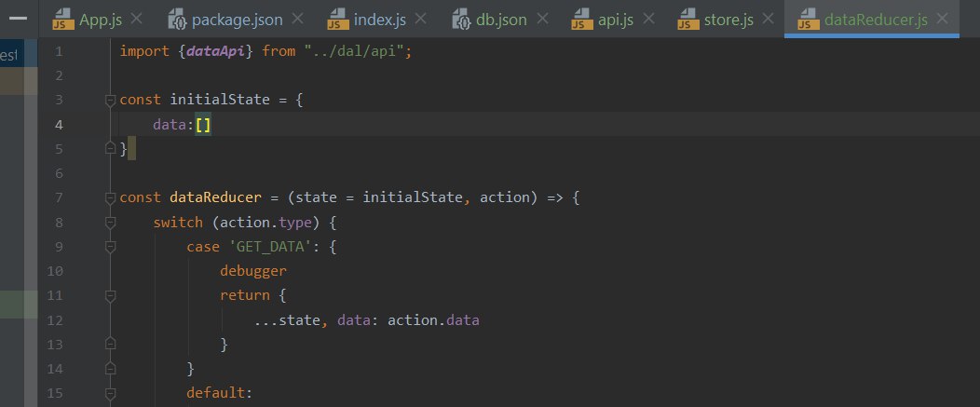Close the index.js tab
The height and width of the screenshot is (407, 980).
(421, 20)
